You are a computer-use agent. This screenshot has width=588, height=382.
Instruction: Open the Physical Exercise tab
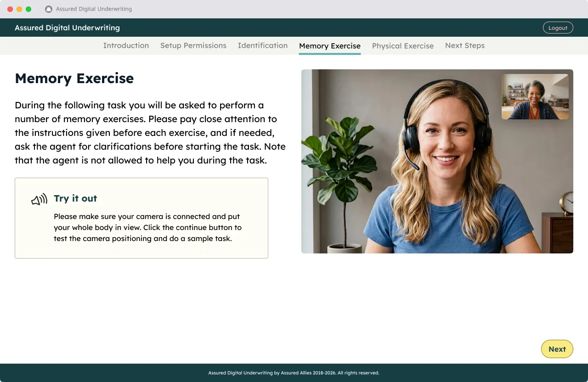[403, 46]
